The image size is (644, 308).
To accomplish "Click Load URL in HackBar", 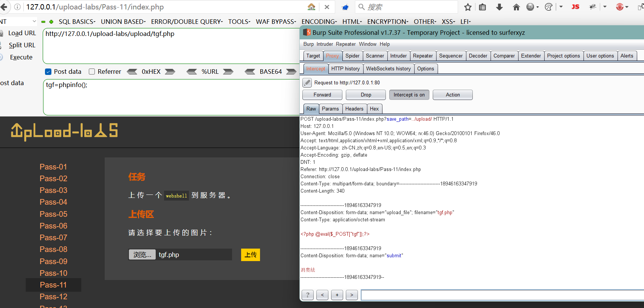I will tap(22, 33).
